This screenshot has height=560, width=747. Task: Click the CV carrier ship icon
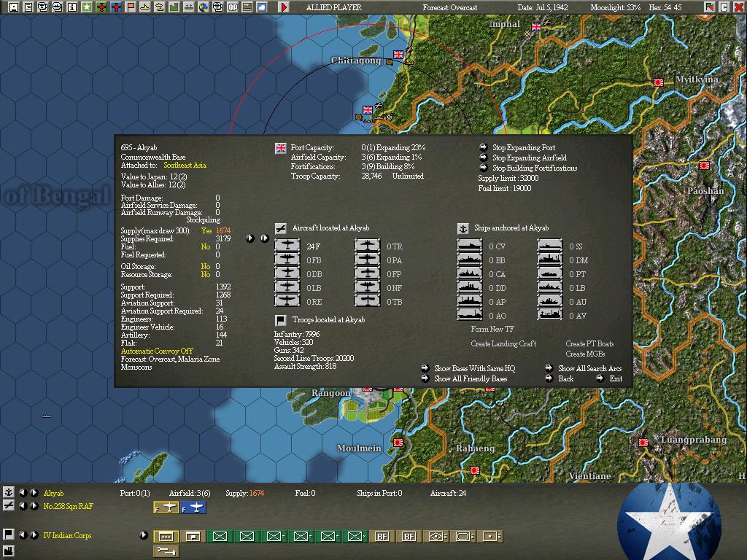tap(470, 246)
